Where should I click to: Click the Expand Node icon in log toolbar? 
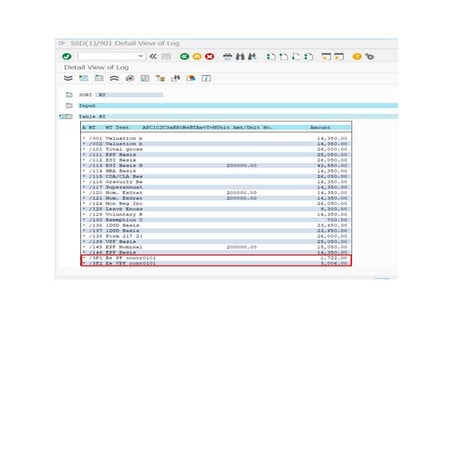(x=83, y=78)
